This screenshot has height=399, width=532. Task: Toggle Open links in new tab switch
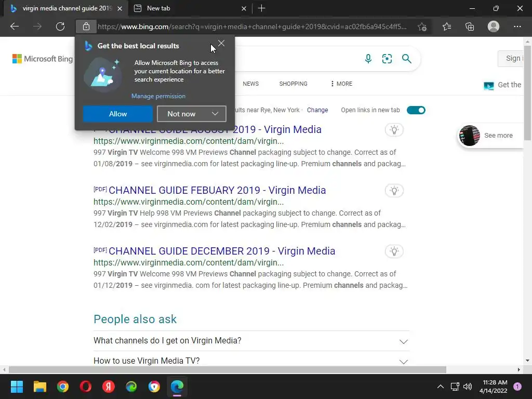[x=416, y=110]
